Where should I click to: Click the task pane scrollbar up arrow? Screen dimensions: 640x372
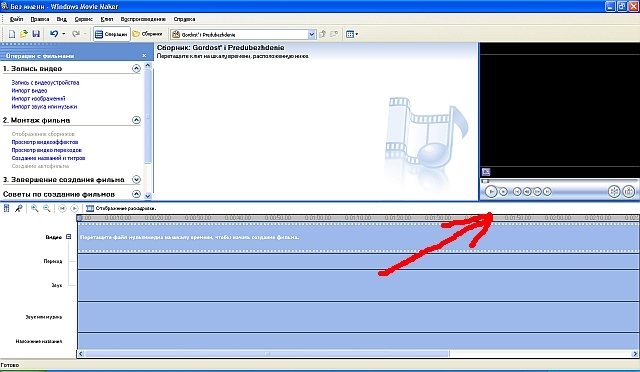click(x=148, y=65)
